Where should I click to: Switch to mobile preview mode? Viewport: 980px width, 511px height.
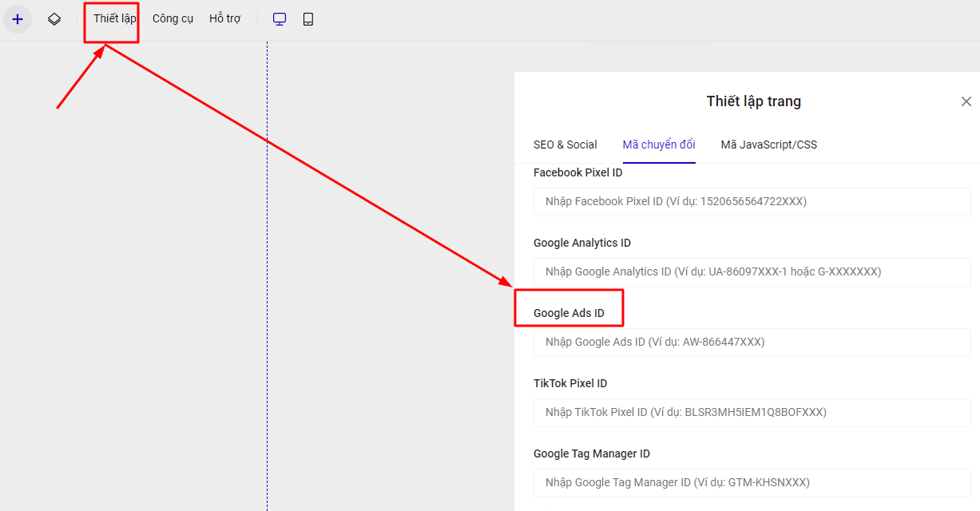pyautogui.click(x=308, y=19)
